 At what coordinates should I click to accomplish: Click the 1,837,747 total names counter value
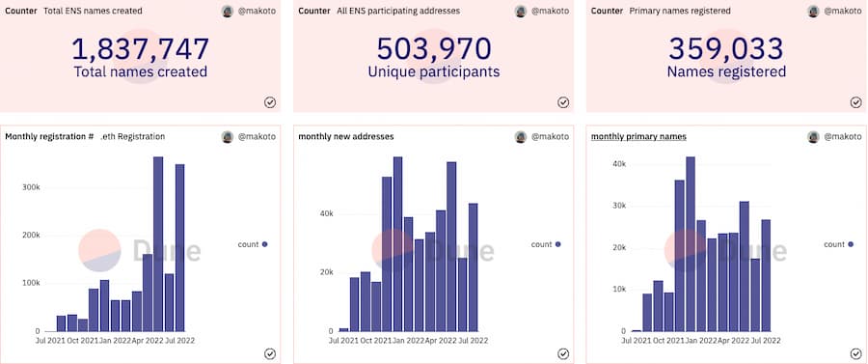tap(141, 48)
